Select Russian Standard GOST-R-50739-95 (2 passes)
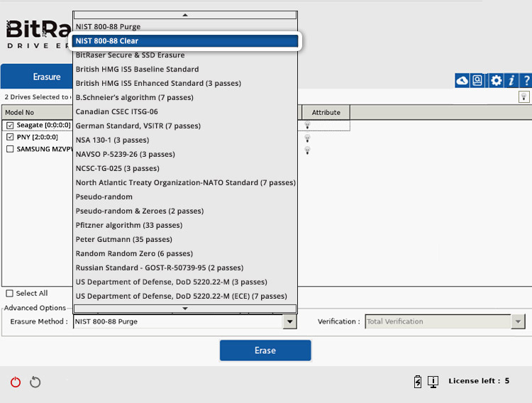The image size is (532, 403). [185, 268]
